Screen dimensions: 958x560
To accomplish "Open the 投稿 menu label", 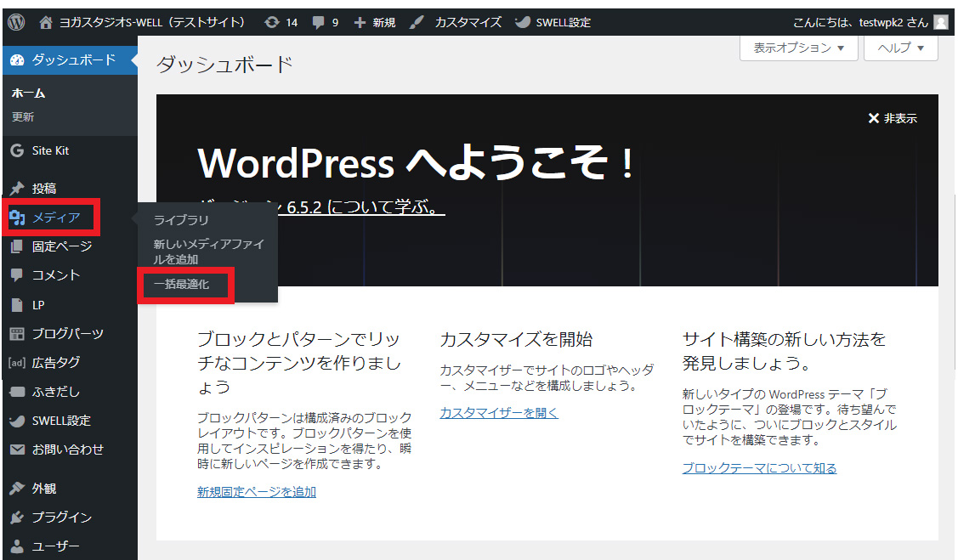I will (44, 188).
